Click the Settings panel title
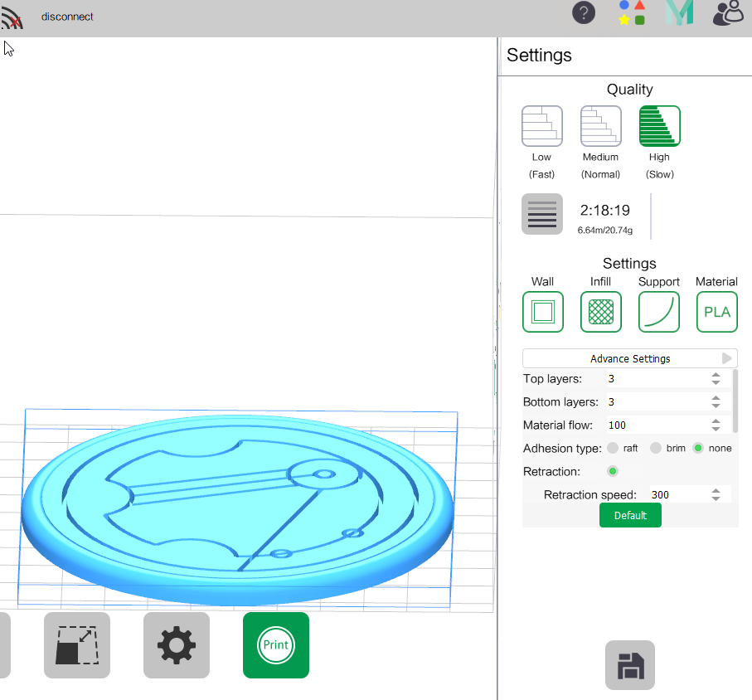This screenshot has width=752, height=700. pos(539,56)
